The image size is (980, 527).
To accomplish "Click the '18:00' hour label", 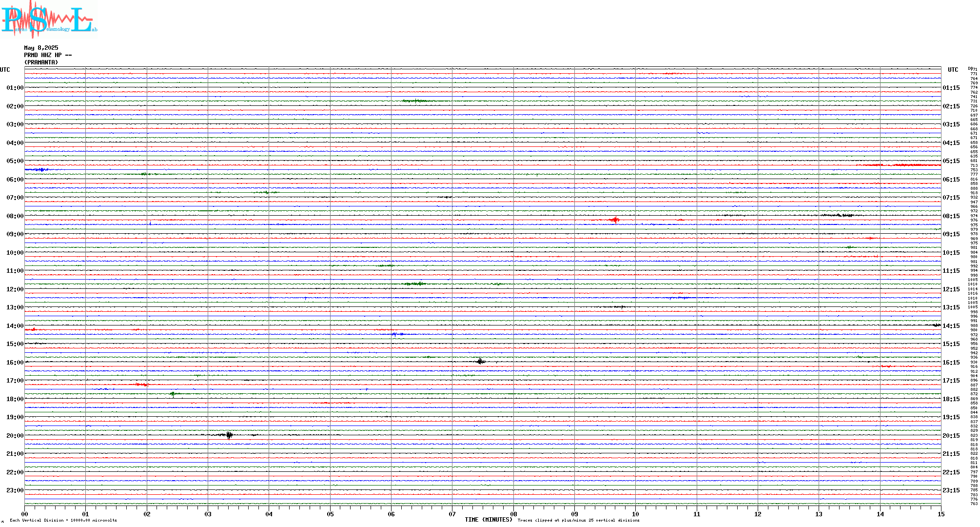I will 15,399.
